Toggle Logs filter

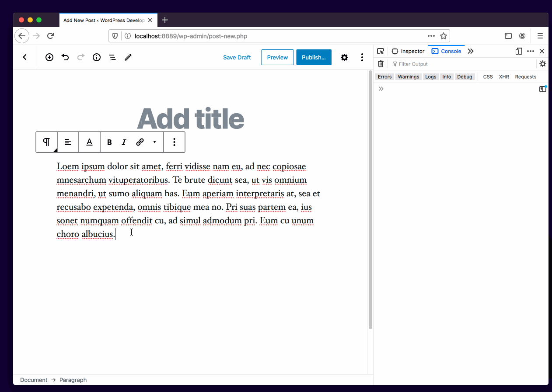click(x=431, y=76)
